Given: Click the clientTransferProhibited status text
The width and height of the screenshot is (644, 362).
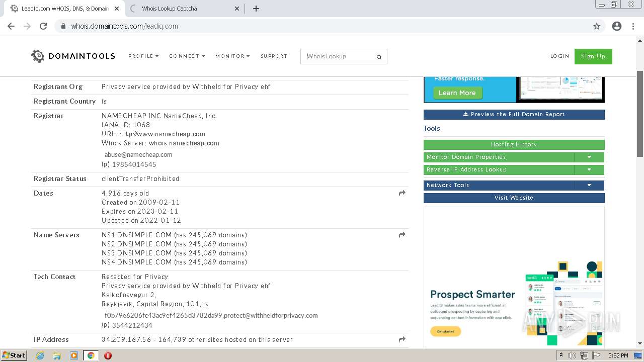Looking at the screenshot, I should pyautogui.click(x=140, y=178).
